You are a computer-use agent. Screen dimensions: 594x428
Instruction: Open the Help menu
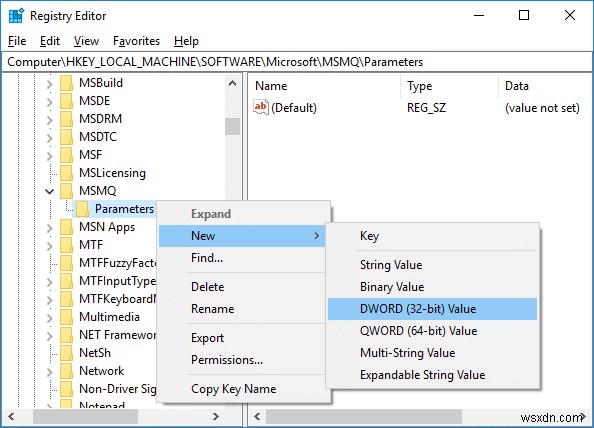[186, 41]
